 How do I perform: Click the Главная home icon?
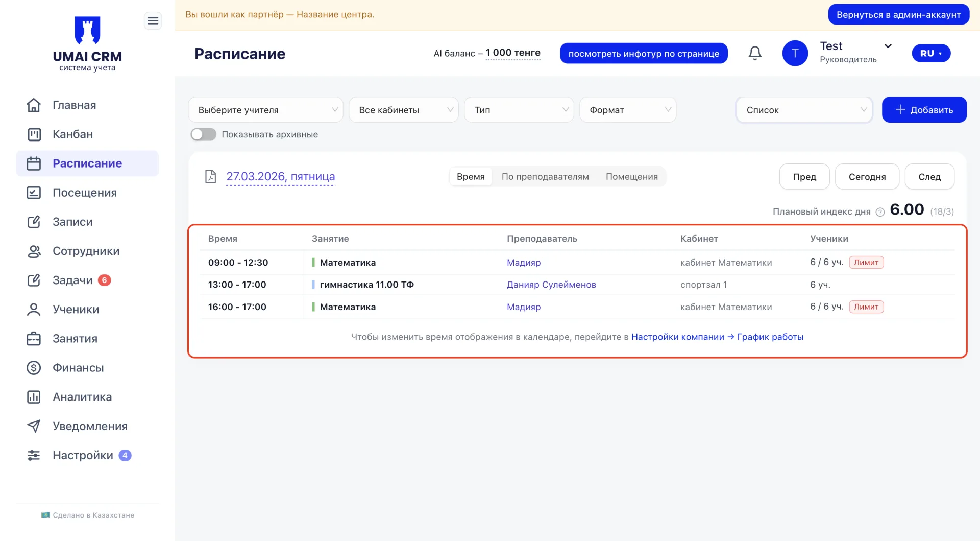(x=34, y=105)
